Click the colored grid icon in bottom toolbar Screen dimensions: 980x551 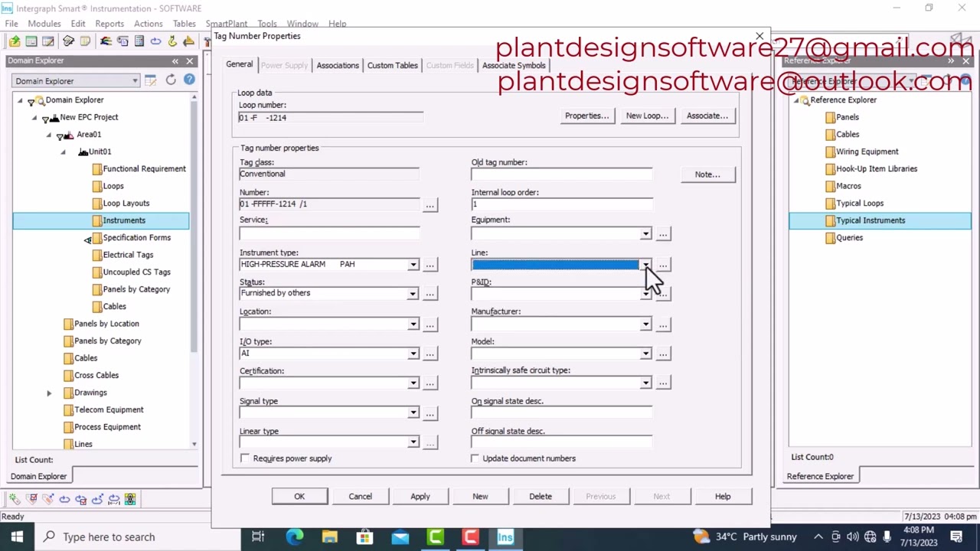(130, 500)
